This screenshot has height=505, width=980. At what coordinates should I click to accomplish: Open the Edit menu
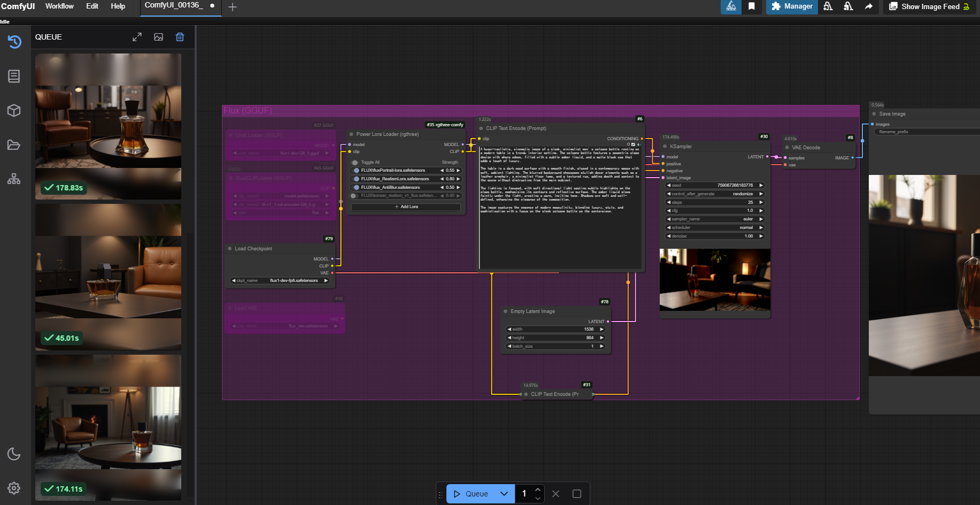[x=92, y=6]
